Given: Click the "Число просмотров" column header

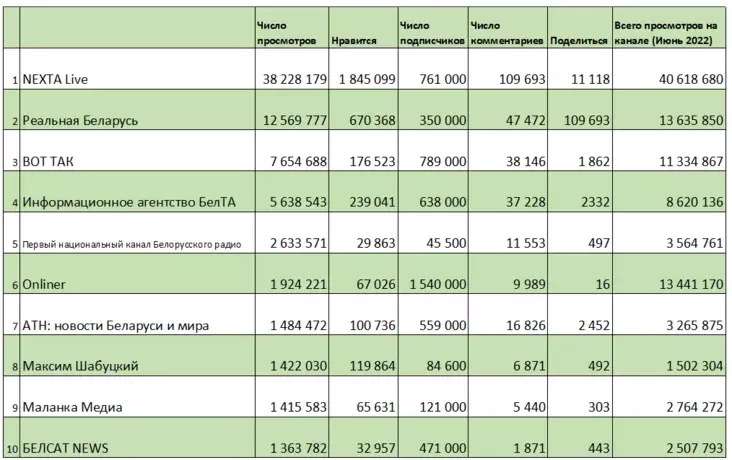Looking at the screenshot, I should coord(286,32).
